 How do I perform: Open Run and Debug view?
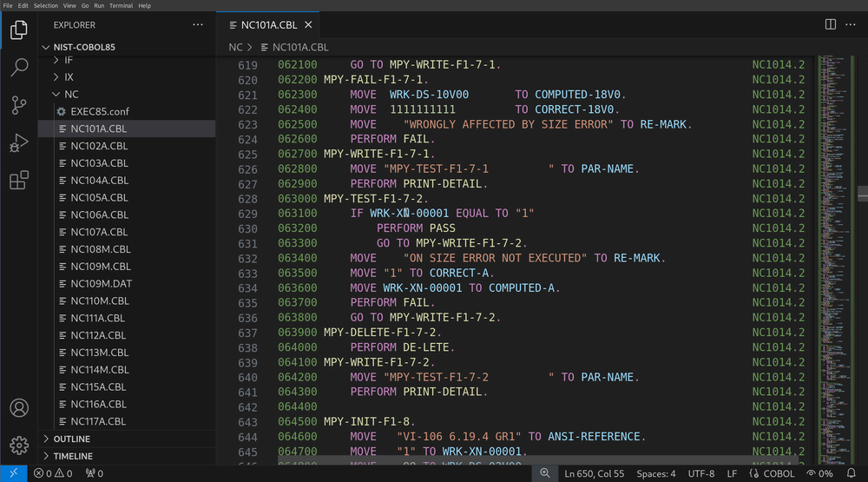coord(19,142)
